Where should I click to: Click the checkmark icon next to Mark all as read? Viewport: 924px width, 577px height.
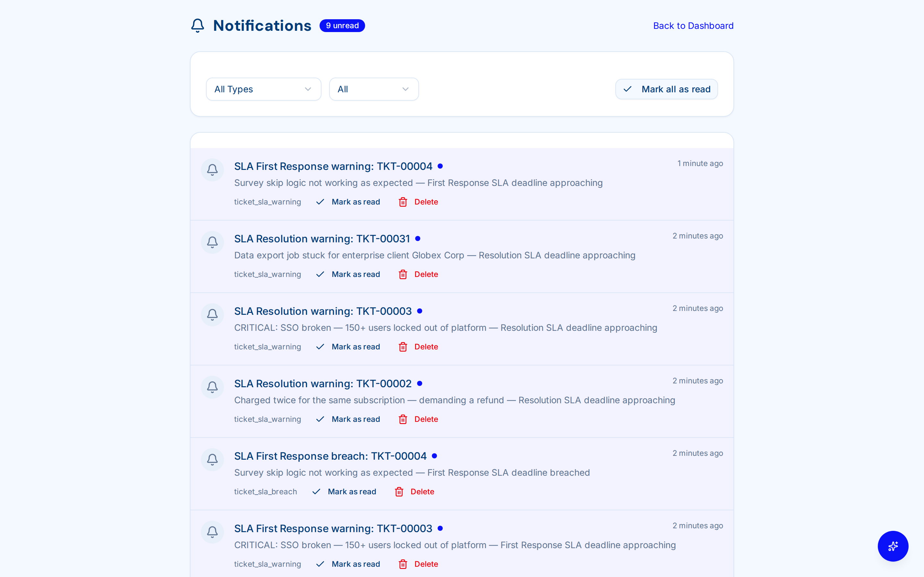[628, 89]
